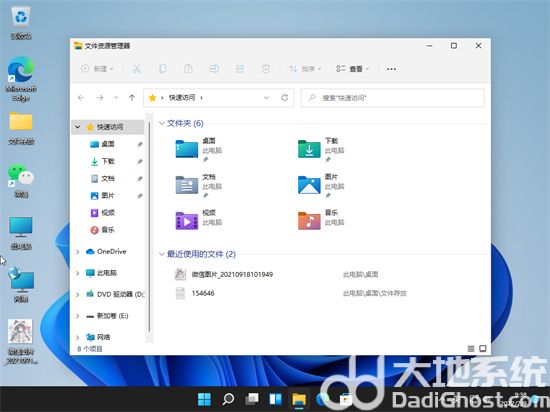Screen dimensions: 550x412
Task: Click the Delete trash icon in toolbar
Action: tap(266, 69)
